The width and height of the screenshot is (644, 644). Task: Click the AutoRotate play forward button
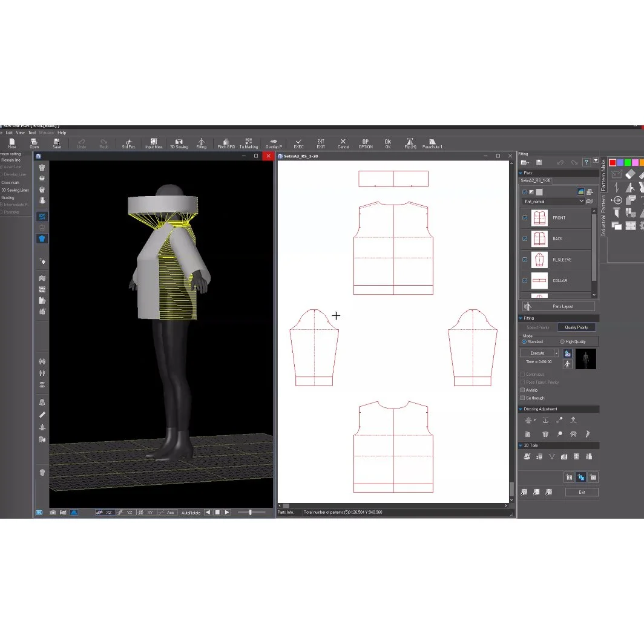(x=227, y=512)
